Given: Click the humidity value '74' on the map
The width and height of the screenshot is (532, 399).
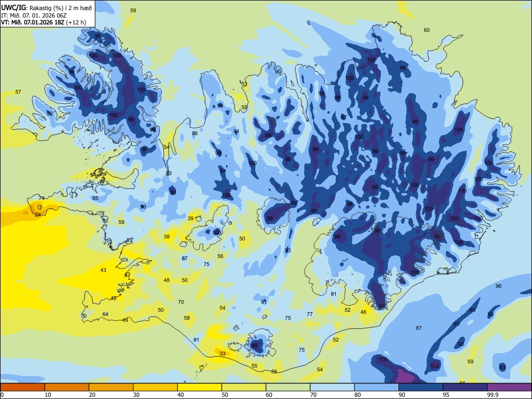Looking at the screenshot, I should point(41,198).
